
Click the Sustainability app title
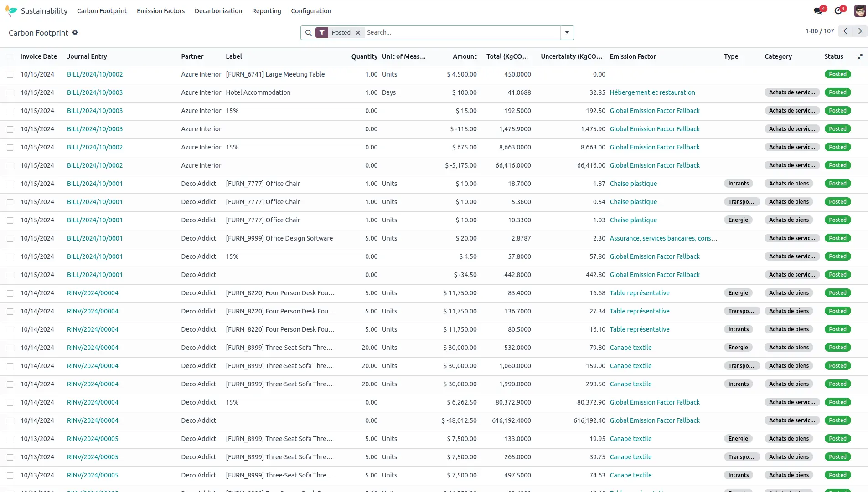click(x=44, y=11)
